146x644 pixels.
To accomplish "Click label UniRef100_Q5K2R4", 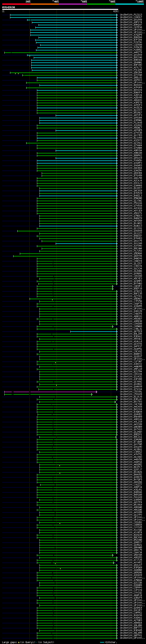I will [x=131, y=72].
